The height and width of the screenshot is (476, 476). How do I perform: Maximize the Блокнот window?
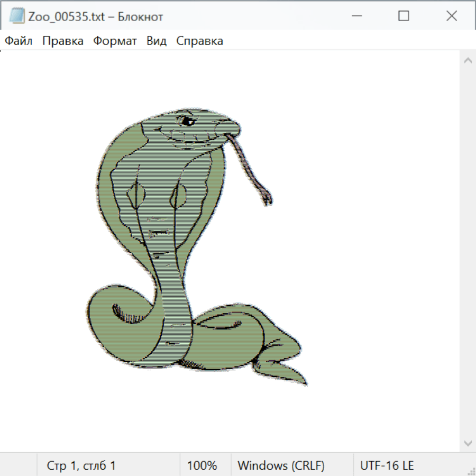point(404,16)
